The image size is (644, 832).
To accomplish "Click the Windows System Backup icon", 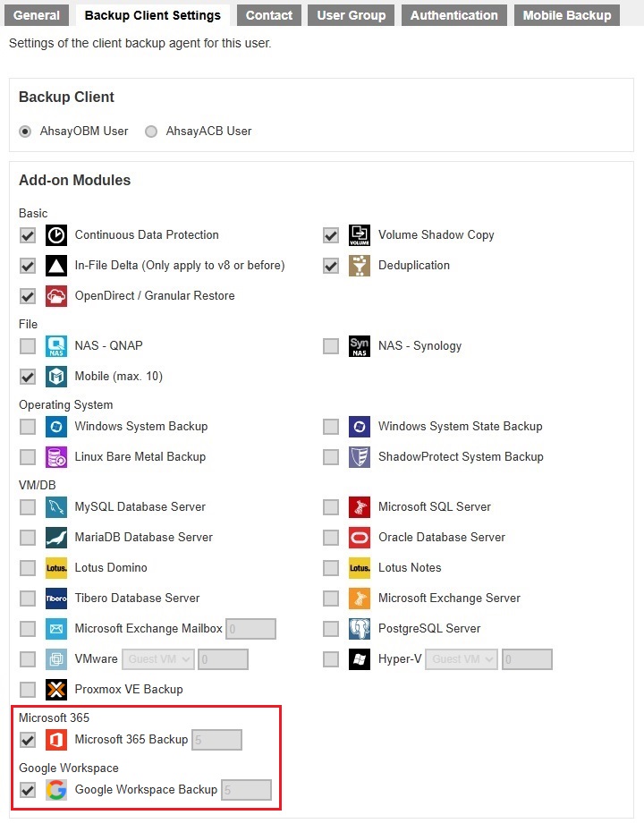I will pos(56,427).
